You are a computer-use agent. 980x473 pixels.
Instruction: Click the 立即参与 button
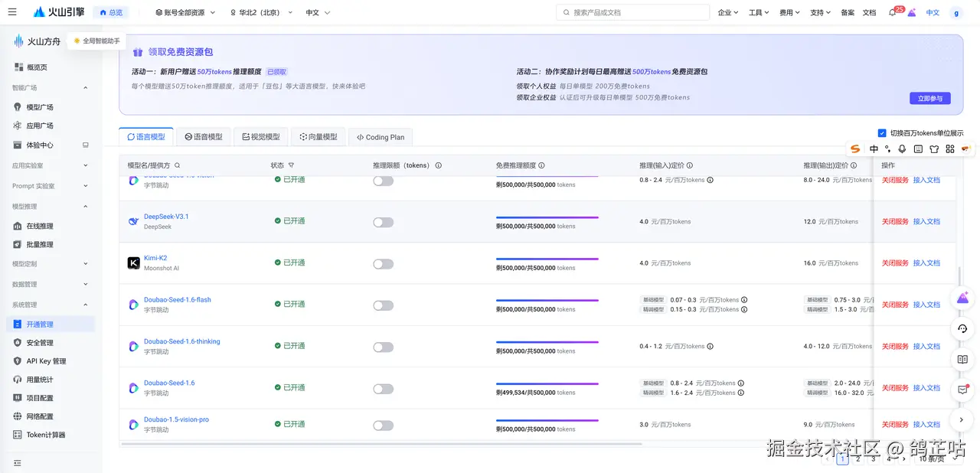[930, 99]
